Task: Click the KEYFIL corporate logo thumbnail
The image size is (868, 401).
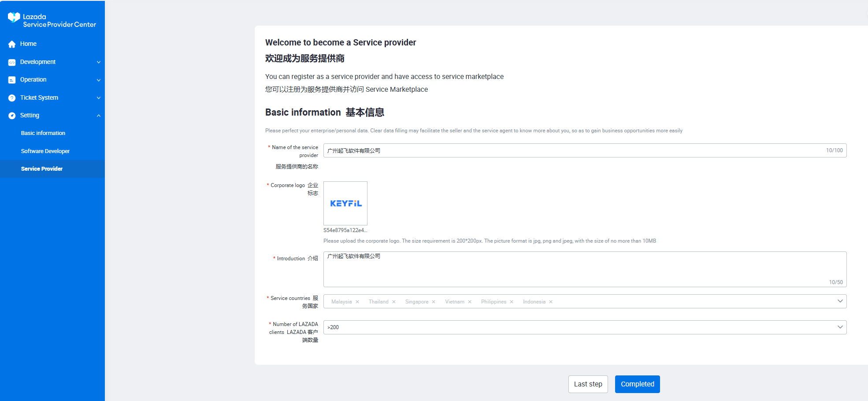Action: [345, 203]
